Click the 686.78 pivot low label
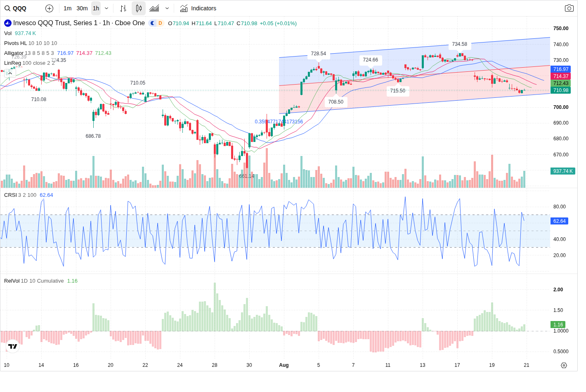The image size is (586, 392). tap(93, 136)
